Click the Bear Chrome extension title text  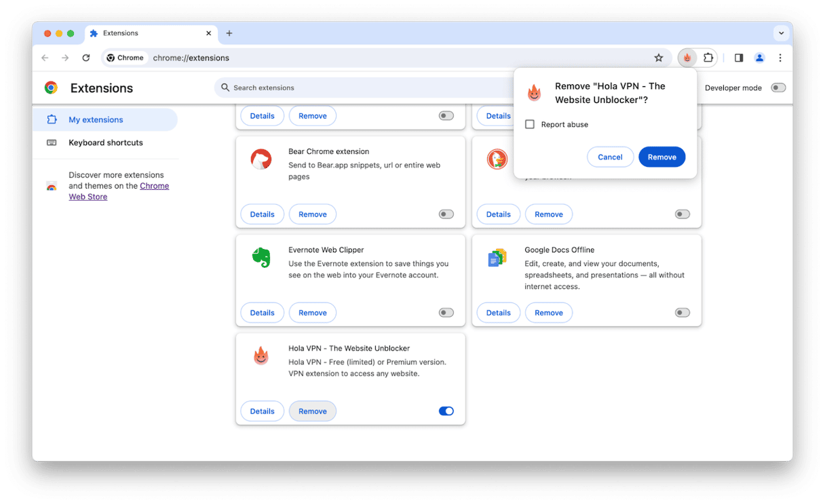point(328,151)
